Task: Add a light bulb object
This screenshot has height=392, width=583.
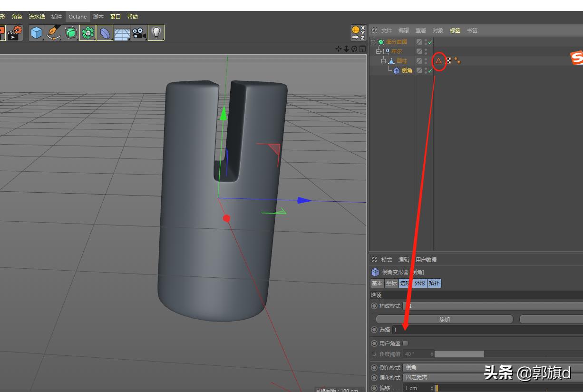Action: coord(156,33)
